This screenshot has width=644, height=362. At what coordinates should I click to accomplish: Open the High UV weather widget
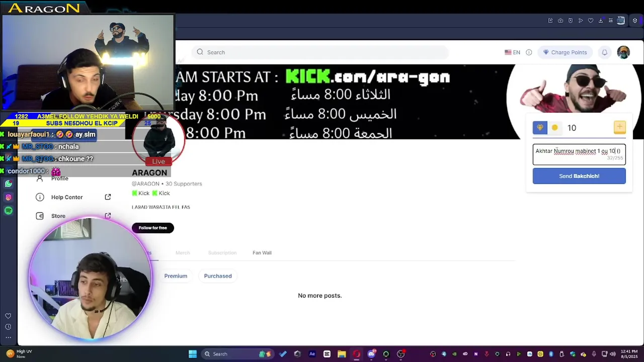19,354
